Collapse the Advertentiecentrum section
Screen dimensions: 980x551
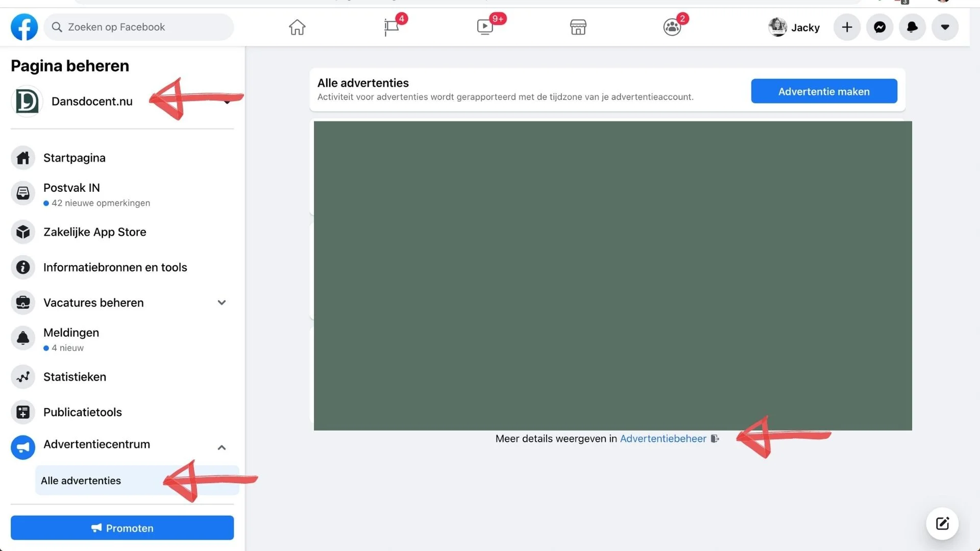[x=222, y=447]
